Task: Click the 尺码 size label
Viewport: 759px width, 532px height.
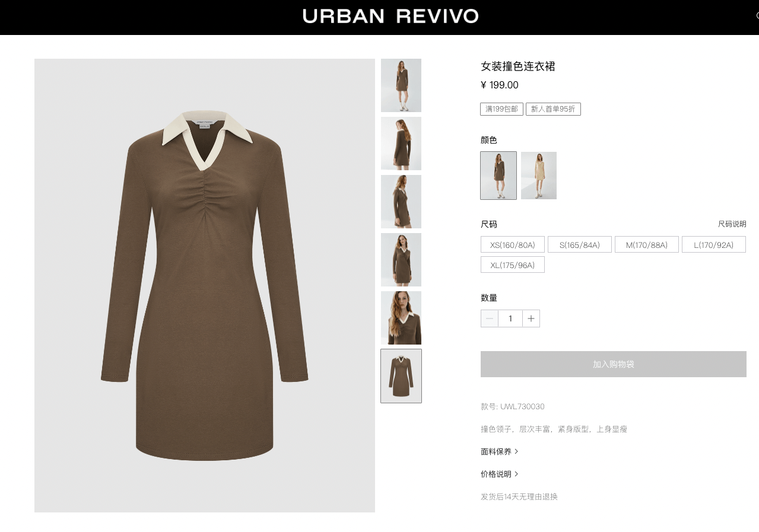Action: [489, 224]
